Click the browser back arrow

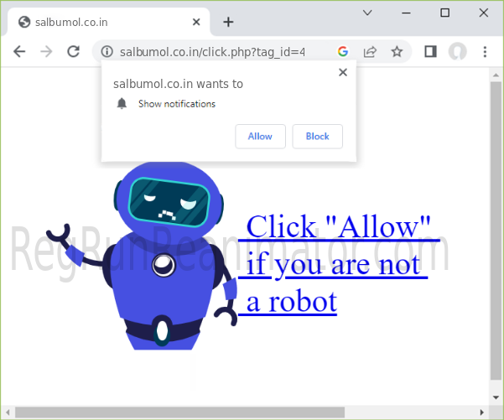click(x=19, y=52)
